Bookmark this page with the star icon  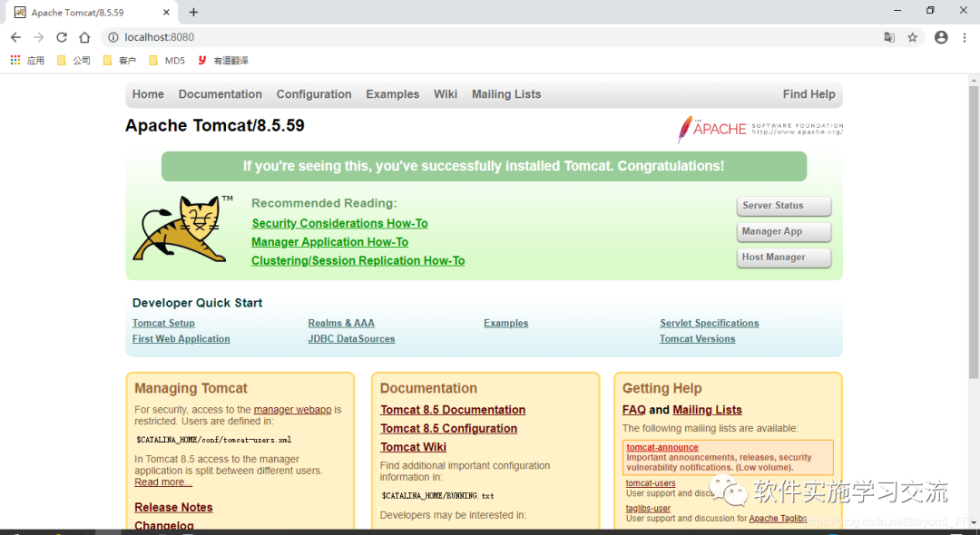[913, 37]
